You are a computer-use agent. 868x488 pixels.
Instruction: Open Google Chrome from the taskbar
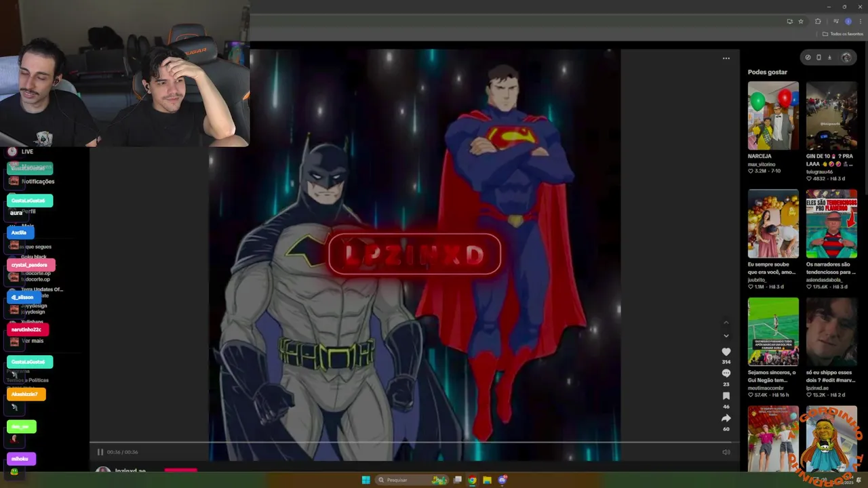(472, 480)
